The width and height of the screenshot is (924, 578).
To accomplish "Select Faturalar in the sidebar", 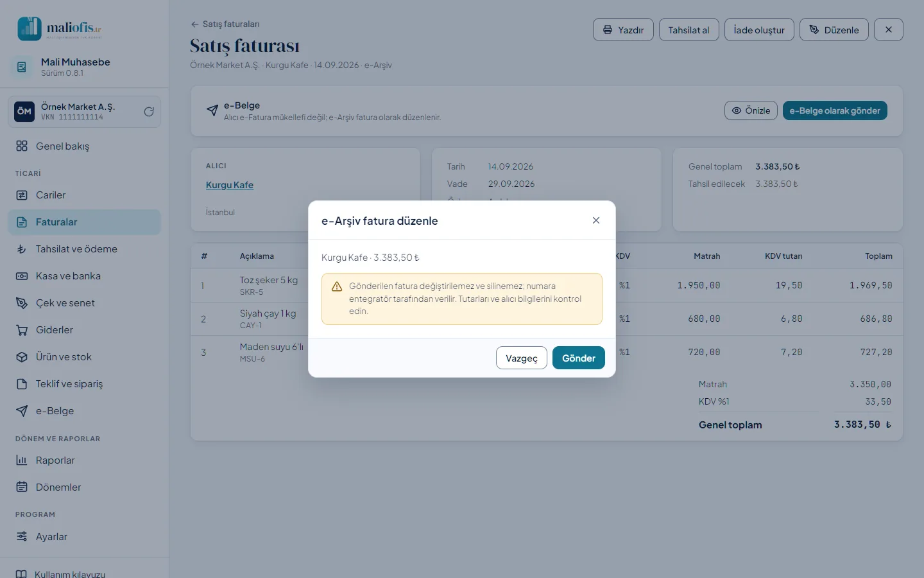I will coord(84,222).
